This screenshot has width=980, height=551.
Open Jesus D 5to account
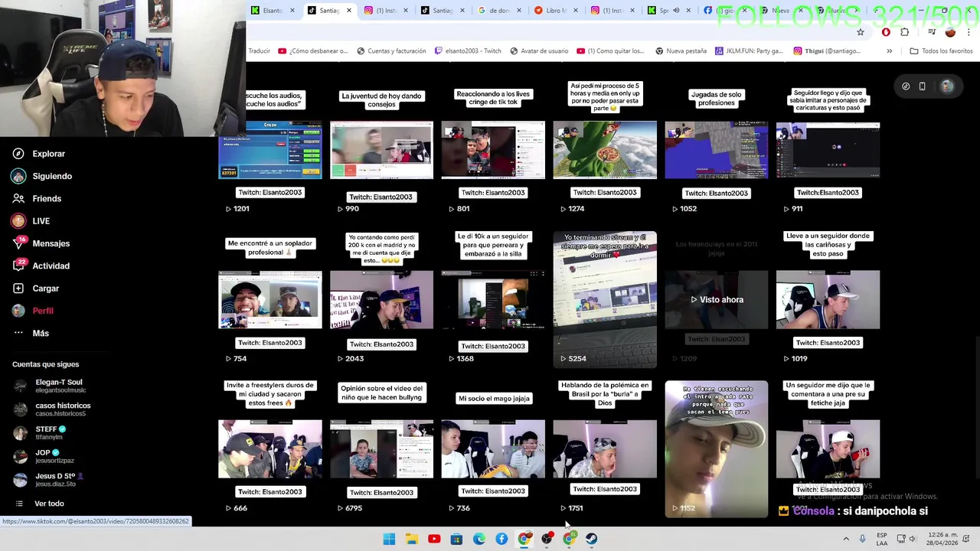(48, 480)
